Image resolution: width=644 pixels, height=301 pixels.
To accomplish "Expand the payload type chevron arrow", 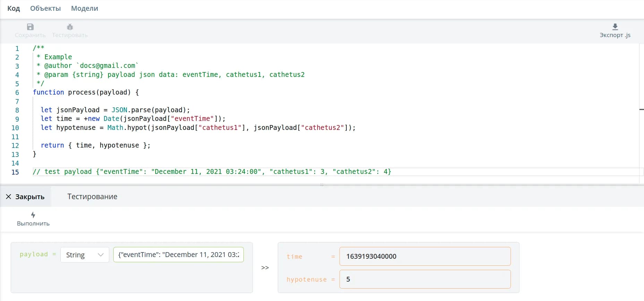I will coord(101,255).
